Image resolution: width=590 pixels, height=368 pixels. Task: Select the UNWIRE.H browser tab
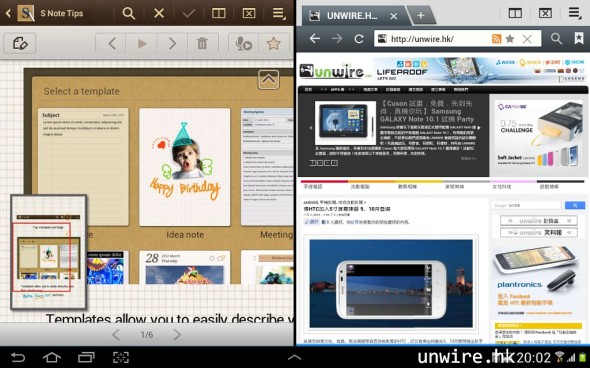point(352,16)
